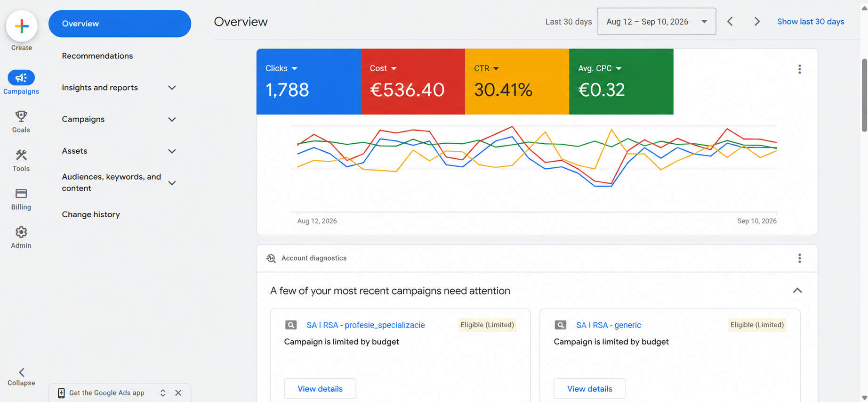Image resolution: width=868 pixels, height=402 pixels.
Task: Click the Aug 12, 2026 axis label
Action: point(317,221)
